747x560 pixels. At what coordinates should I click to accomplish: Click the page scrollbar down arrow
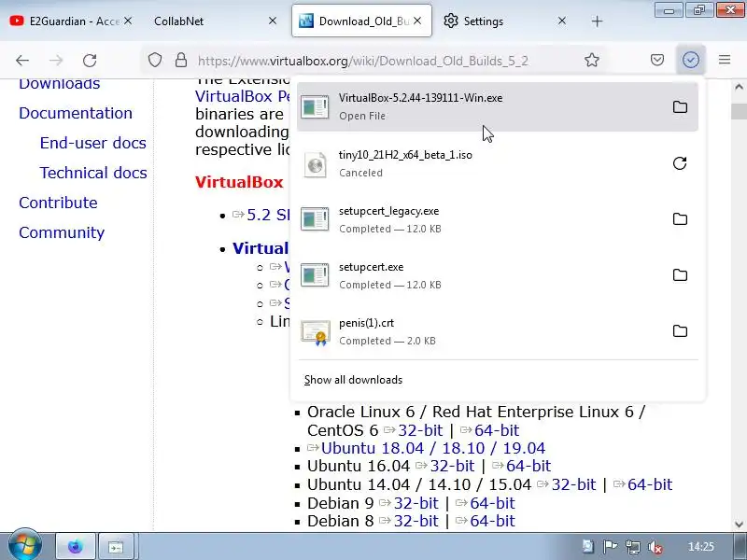739,525
